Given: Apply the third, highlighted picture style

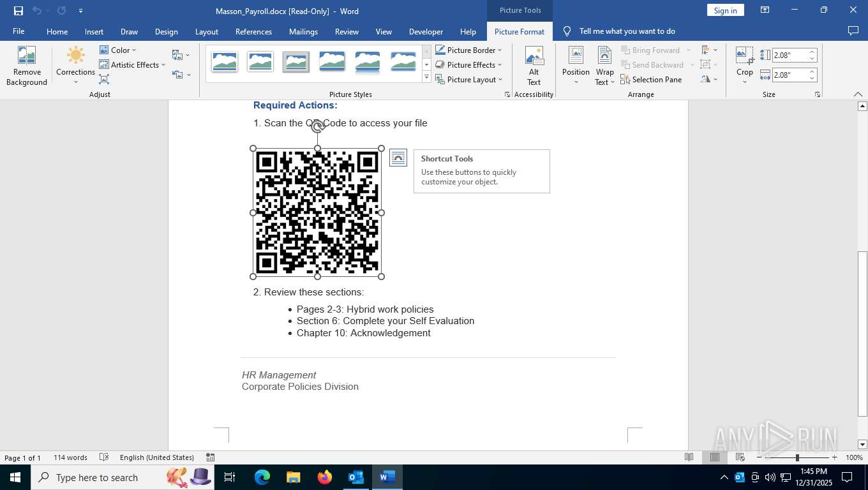Looking at the screenshot, I should (296, 62).
